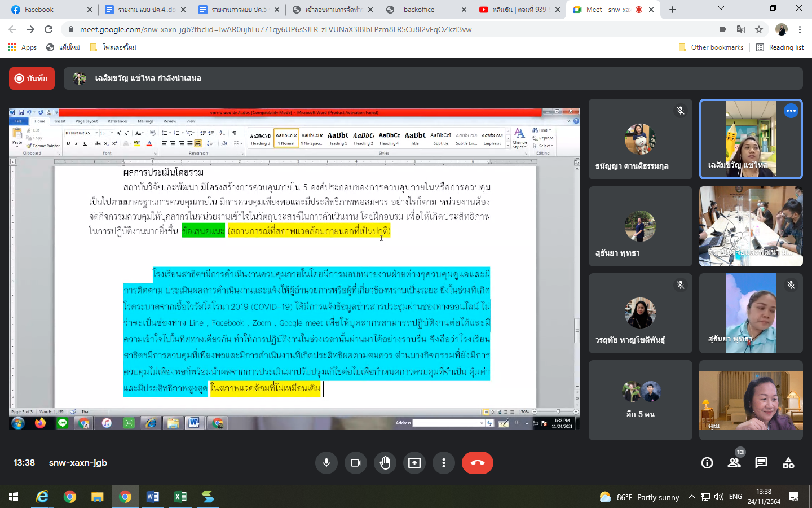The width and height of the screenshot is (812, 508).
Task: Open Meet more options menu
Action: pyautogui.click(x=444, y=463)
